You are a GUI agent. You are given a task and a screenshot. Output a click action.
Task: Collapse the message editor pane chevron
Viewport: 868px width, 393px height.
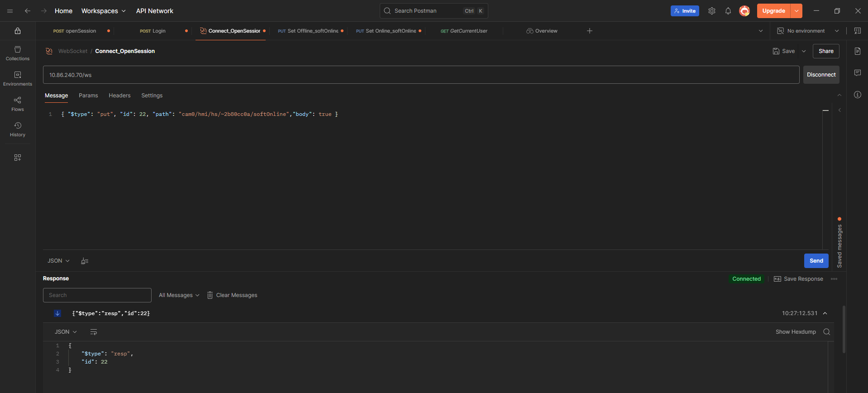[x=839, y=95]
